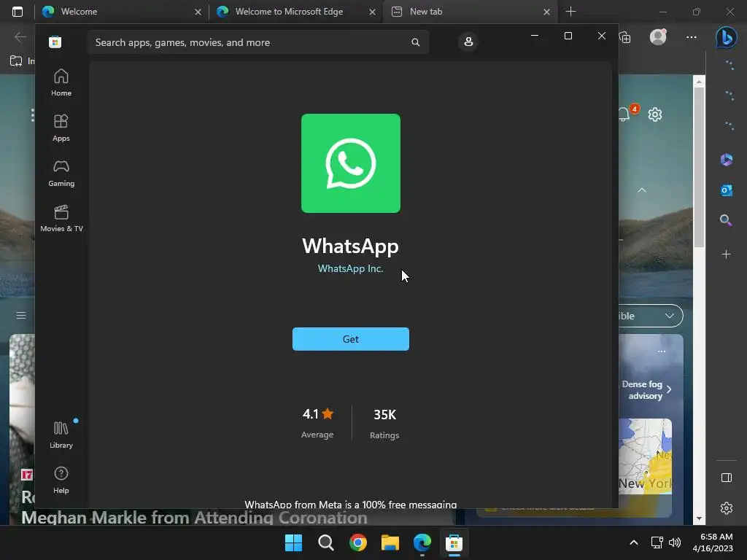Viewport: 747px width, 560px height.
Task: Open new tab page settings gear
Action: tap(655, 114)
